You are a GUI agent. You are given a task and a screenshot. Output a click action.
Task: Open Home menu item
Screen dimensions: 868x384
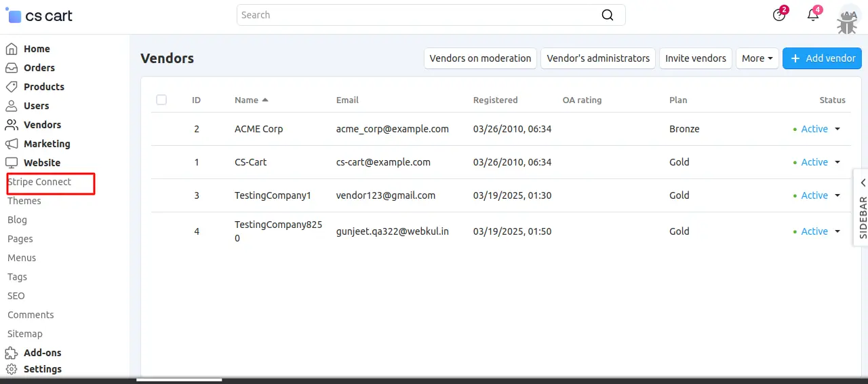[37, 49]
